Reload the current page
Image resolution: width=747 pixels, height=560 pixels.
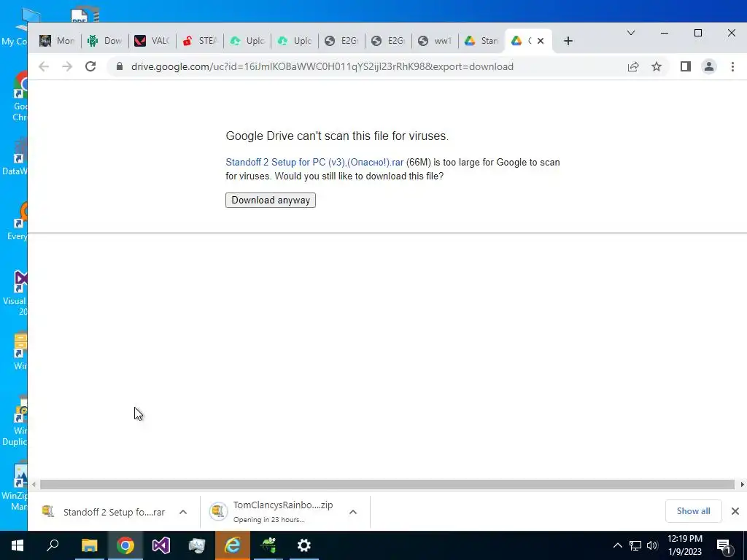pyautogui.click(x=90, y=66)
